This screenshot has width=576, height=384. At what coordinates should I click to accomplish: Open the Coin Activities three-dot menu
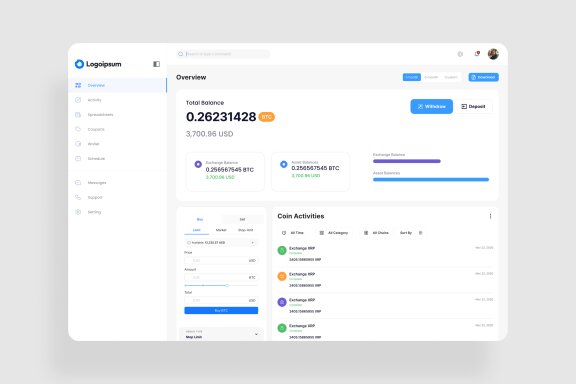coord(490,216)
